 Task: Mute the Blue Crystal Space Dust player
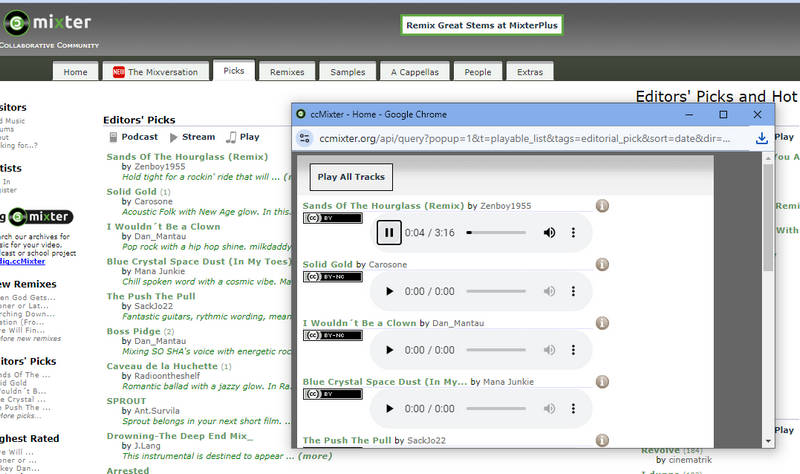(x=549, y=409)
